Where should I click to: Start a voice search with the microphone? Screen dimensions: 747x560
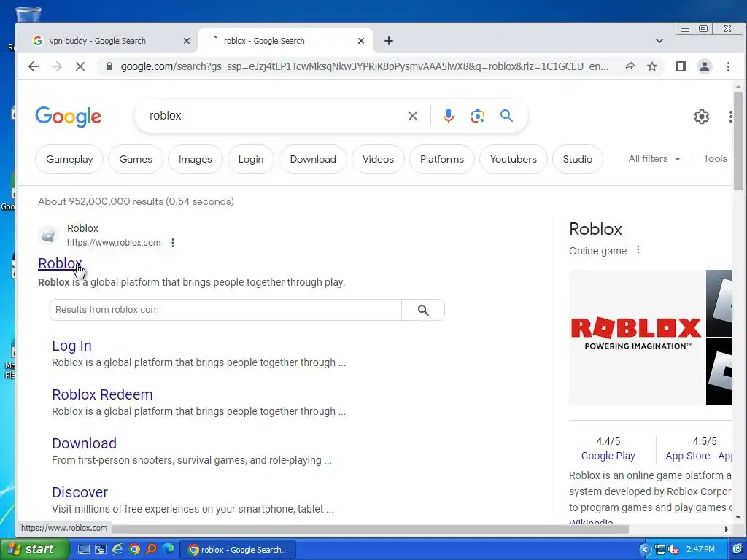(x=449, y=116)
